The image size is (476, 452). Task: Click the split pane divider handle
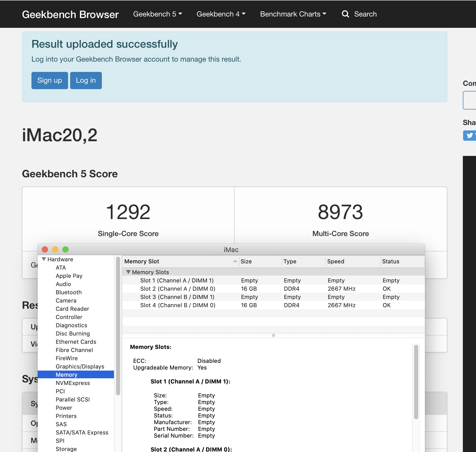(x=274, y=336)
